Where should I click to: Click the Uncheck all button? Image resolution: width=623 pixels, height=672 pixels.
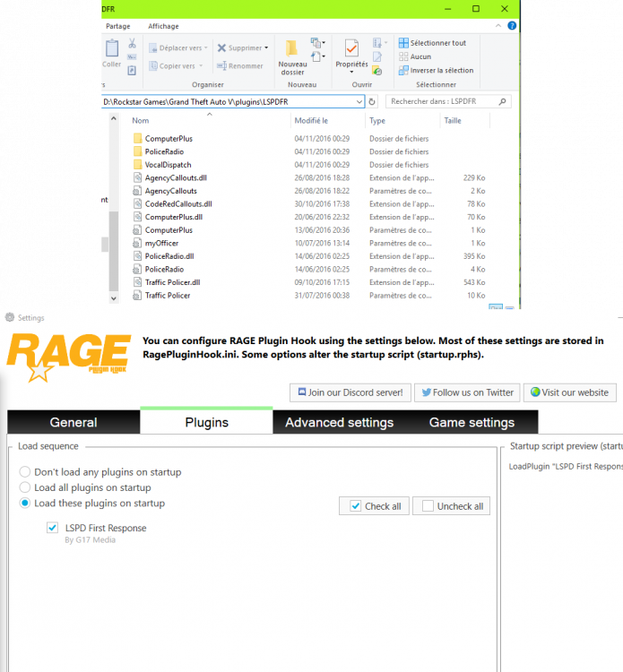tap(451, 506)
